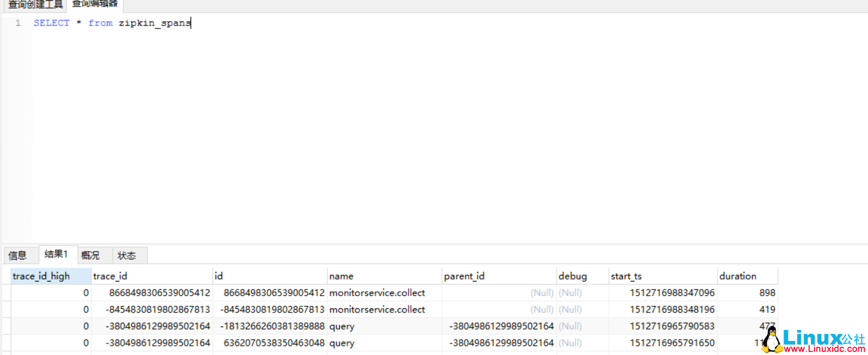Switch to the 结果1 tab

pyautogui.click(x=58, y=254)
